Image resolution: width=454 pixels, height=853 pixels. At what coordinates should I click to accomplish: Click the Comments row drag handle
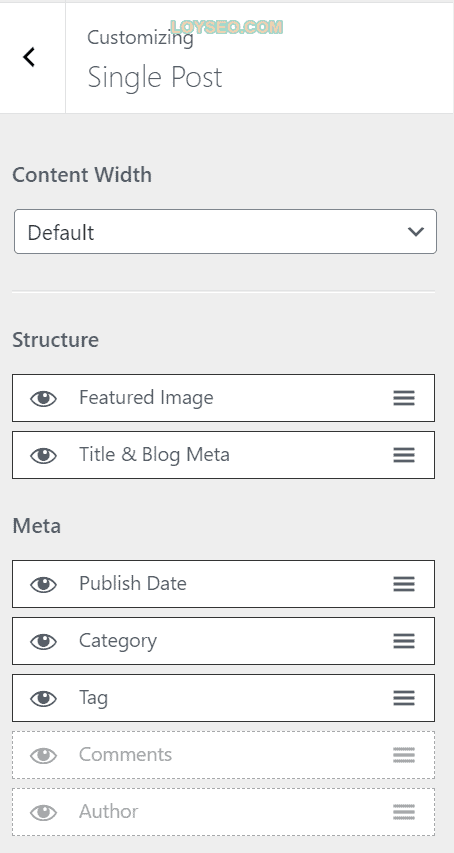[x=404, y=755]
